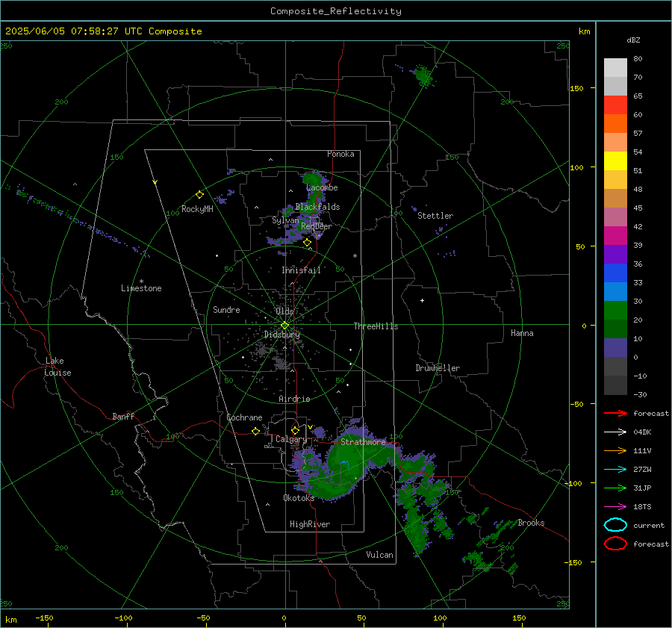The image size is (672, 628).
Task: Click the dBZ legend heading
Action: [633, 40]
